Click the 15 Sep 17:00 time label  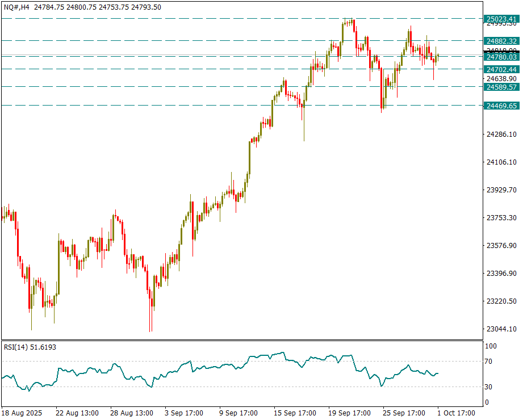pos(294,413)
